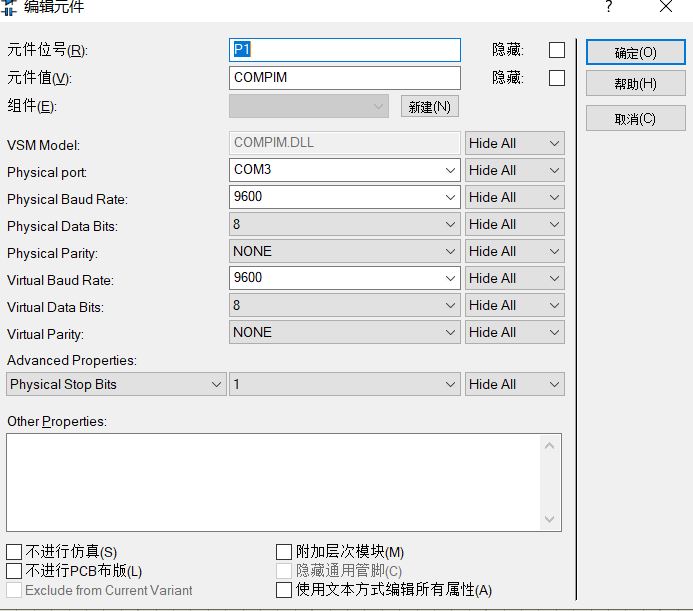This screenshot has height=611, width=693.
Task: Click the 新建(N) button
Action: point(430,107)
